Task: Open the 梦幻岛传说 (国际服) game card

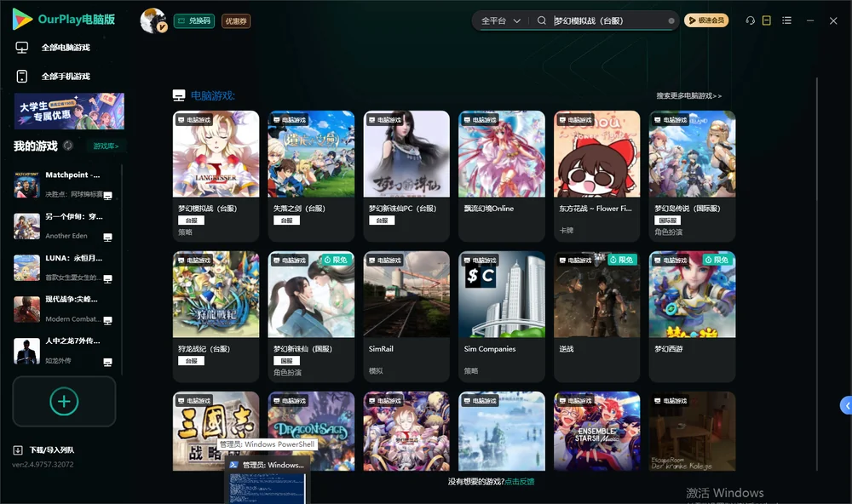Action: pos(692,176)
